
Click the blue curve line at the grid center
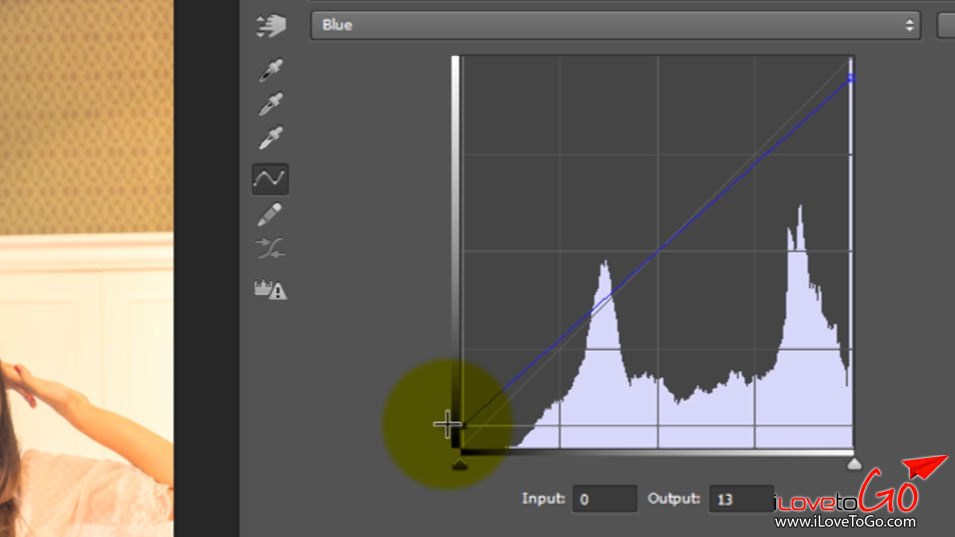coord(657,251)
